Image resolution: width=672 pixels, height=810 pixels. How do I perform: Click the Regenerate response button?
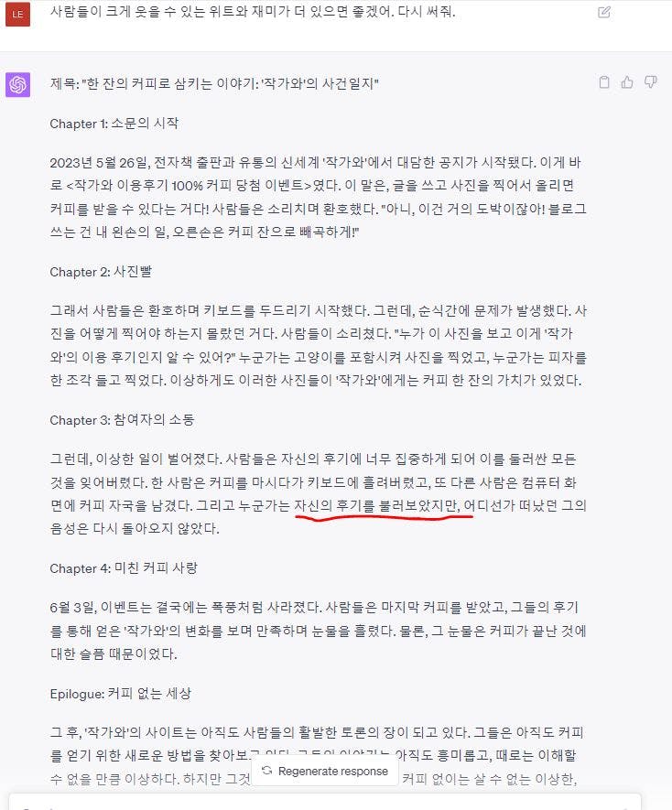[x=325, y=771]
